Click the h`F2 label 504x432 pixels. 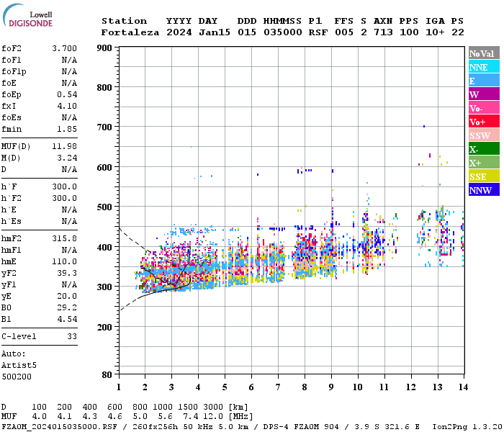coord(12,198)
